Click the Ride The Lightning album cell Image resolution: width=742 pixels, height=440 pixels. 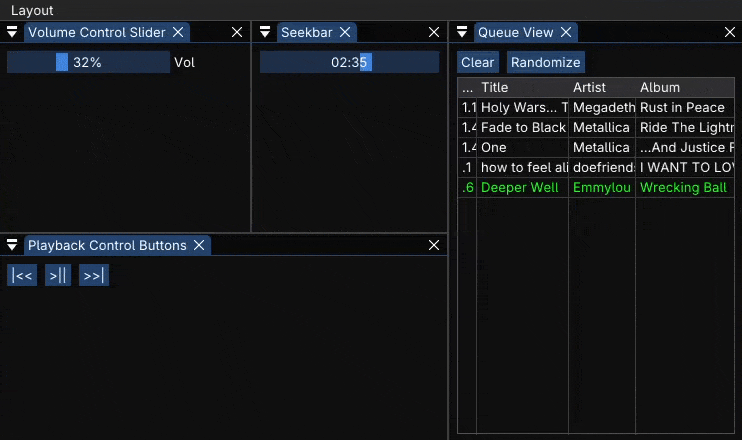click(x=685, y=127)
